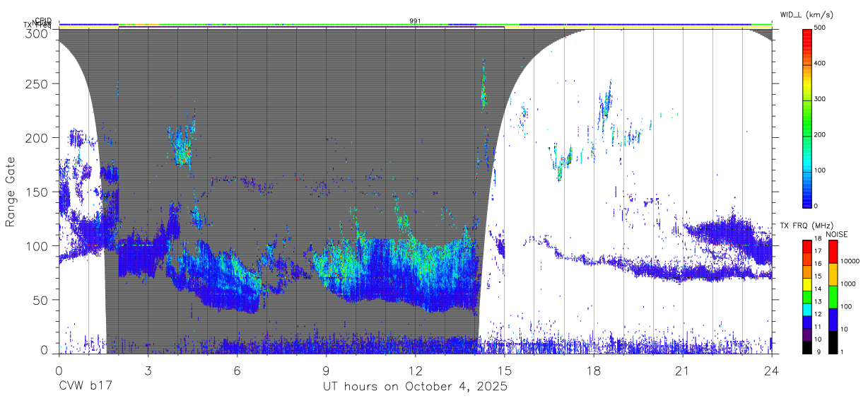Image resolution: width=868 pixels, height=401 pixels.
Task: Click the 17 label in TX FRQ legend
Action: click(817, 251)
